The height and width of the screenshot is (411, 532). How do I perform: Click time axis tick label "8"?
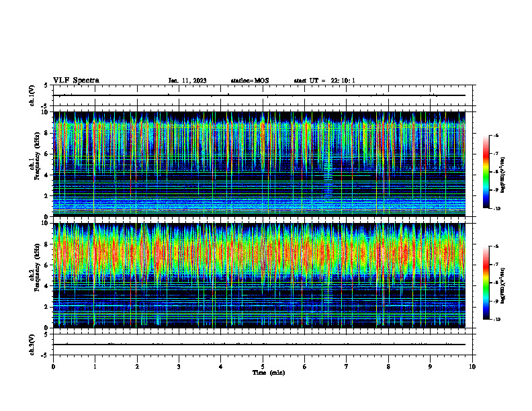click(x=388, y=367)
